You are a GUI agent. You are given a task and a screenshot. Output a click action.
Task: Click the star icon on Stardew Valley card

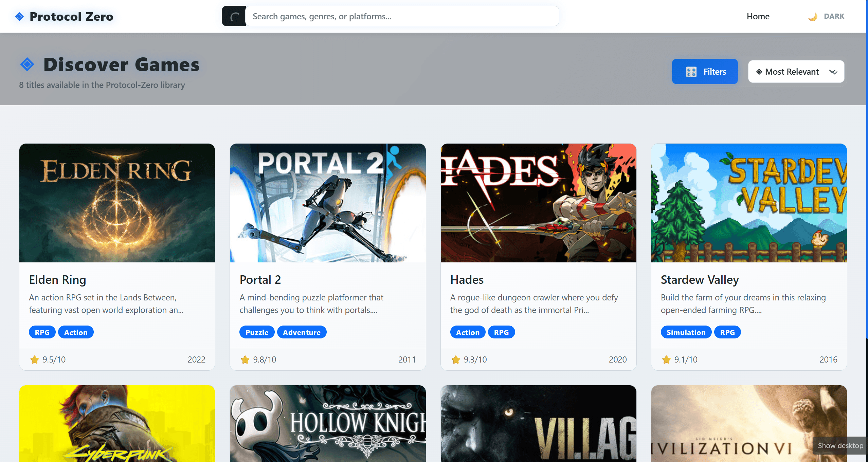tap(666, 359)
